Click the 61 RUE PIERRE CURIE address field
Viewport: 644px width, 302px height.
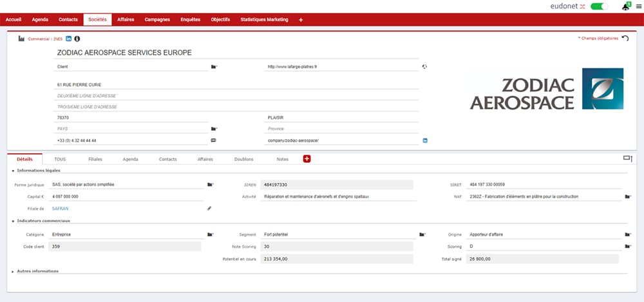236,84
